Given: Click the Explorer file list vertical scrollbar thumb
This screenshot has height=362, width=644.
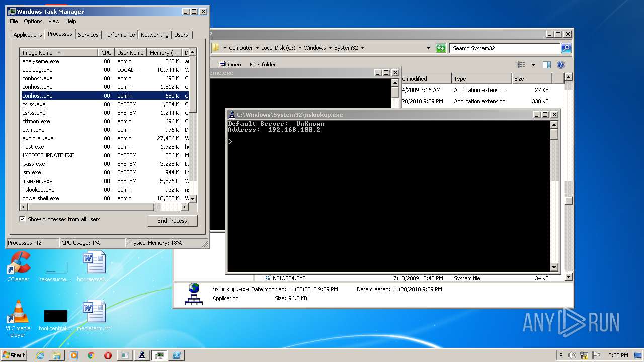Looking at the screenshot, I should coord(568,201).
